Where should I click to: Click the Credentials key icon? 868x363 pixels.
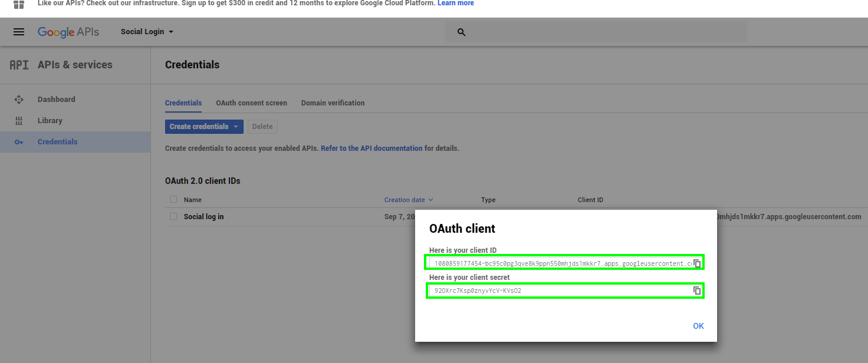19,142
